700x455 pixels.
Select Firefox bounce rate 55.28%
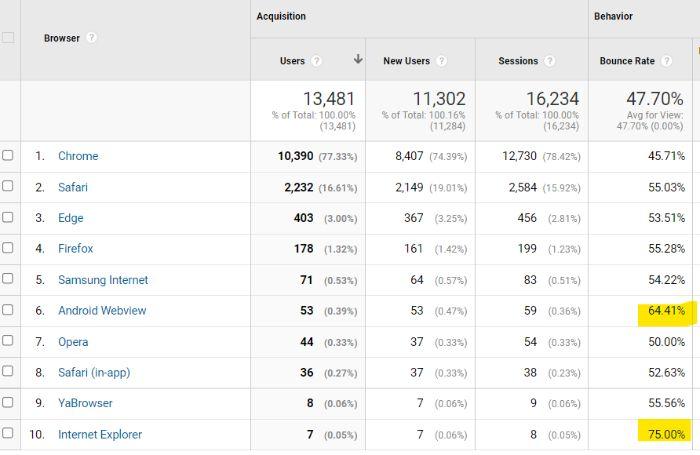click(667, 249)
